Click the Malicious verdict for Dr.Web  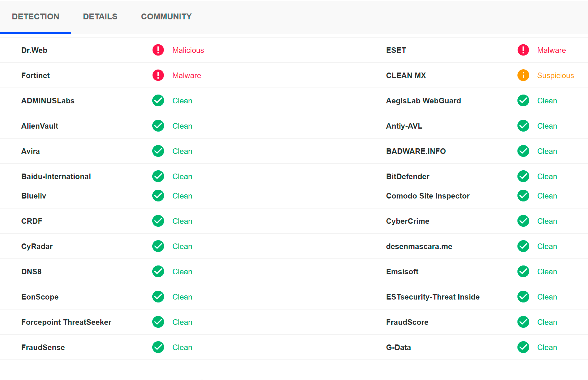[188, 50]
